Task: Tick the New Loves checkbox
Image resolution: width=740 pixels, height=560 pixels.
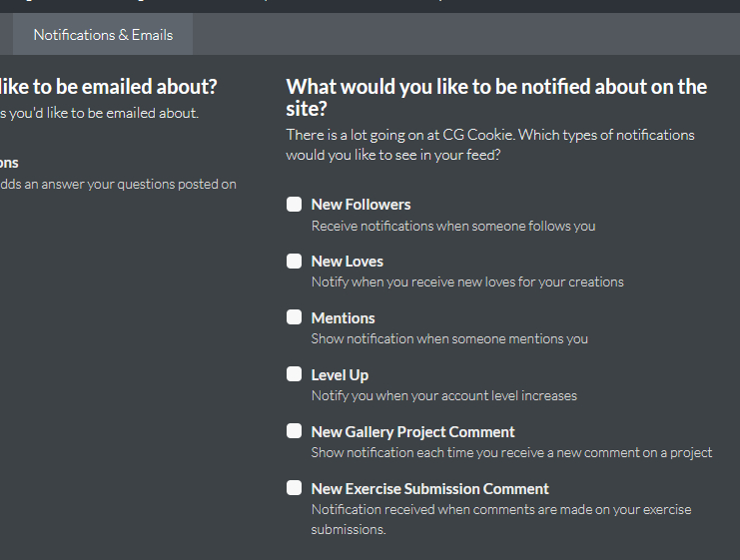Action: point(294,262)
